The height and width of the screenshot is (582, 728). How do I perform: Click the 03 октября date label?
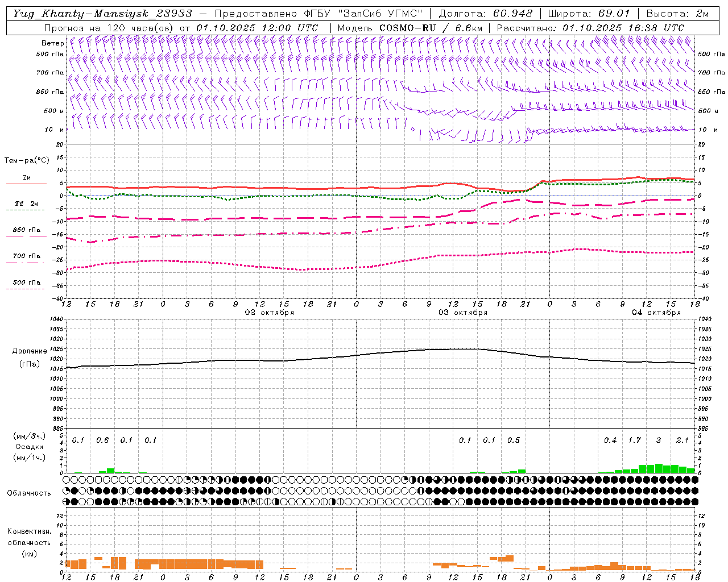[x=463, y=313]
